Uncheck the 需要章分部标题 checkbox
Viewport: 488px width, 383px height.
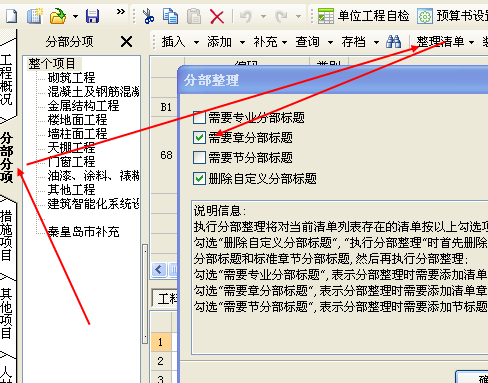pos(199,137)
